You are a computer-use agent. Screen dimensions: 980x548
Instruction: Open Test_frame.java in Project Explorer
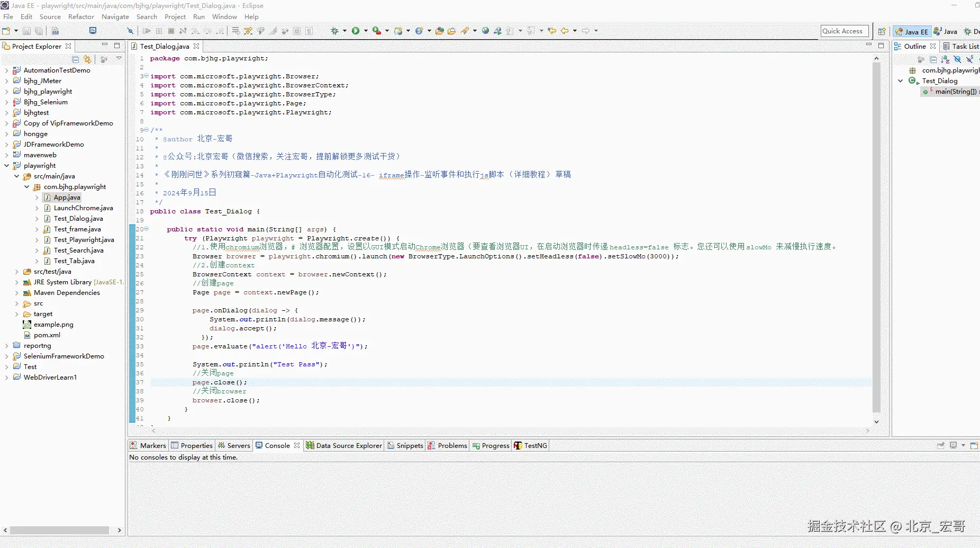point(77,229)
